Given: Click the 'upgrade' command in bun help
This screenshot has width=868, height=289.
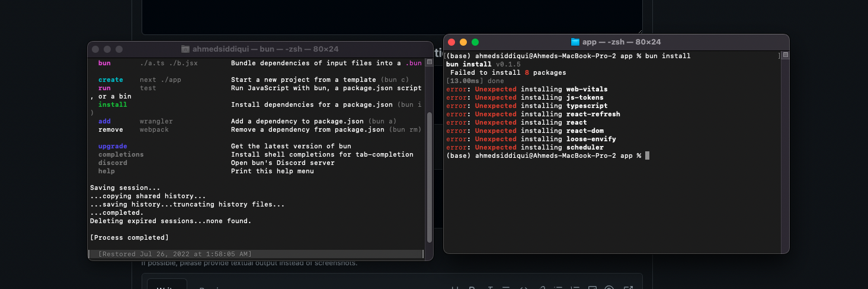Looking at the screenshot, I should (x=113, y=146).
